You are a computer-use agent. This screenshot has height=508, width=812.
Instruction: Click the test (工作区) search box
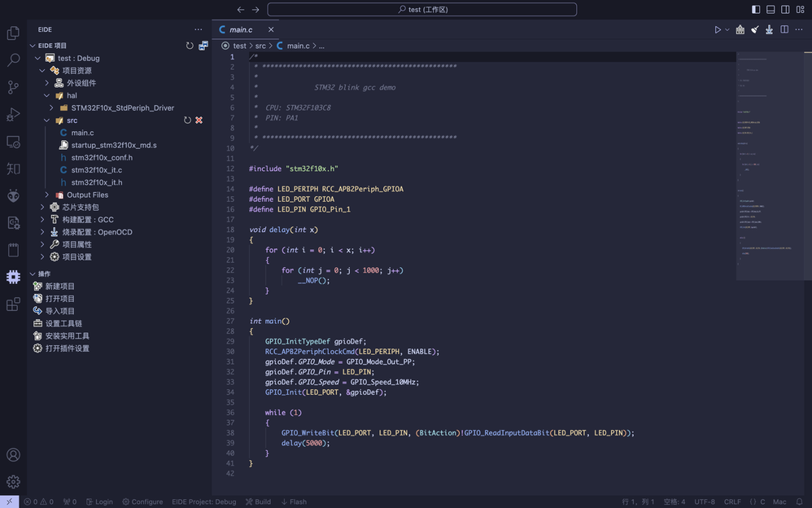(x=422, y=9)
